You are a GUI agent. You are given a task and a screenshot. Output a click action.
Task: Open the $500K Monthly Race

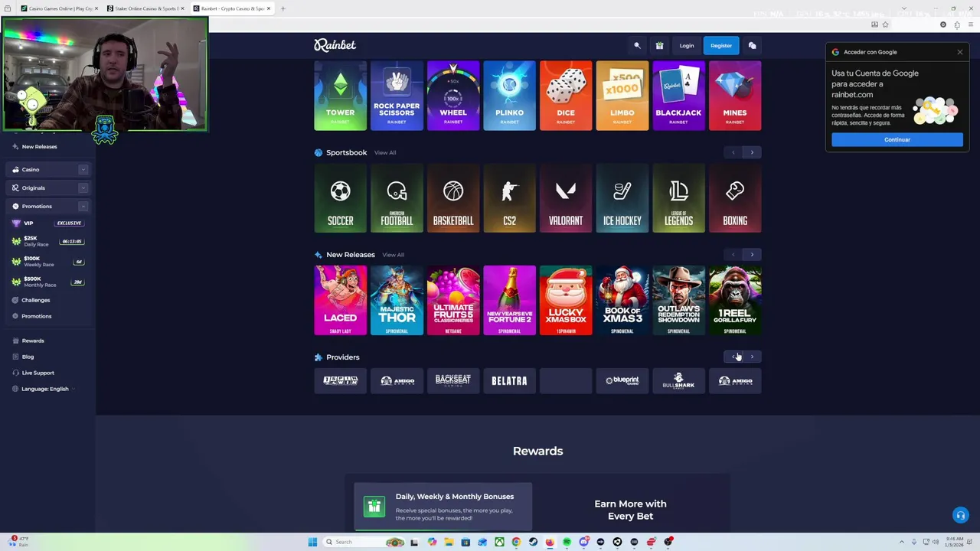click(x=47, y=282)
